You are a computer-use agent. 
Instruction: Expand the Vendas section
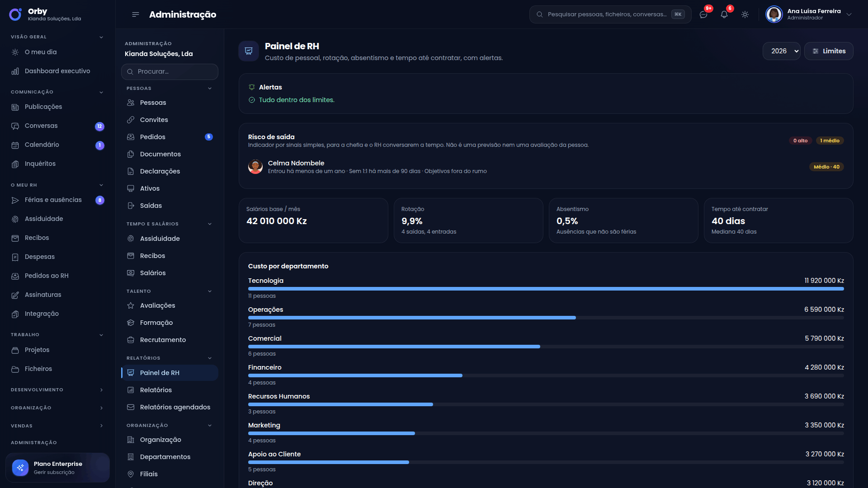[101, 426]
